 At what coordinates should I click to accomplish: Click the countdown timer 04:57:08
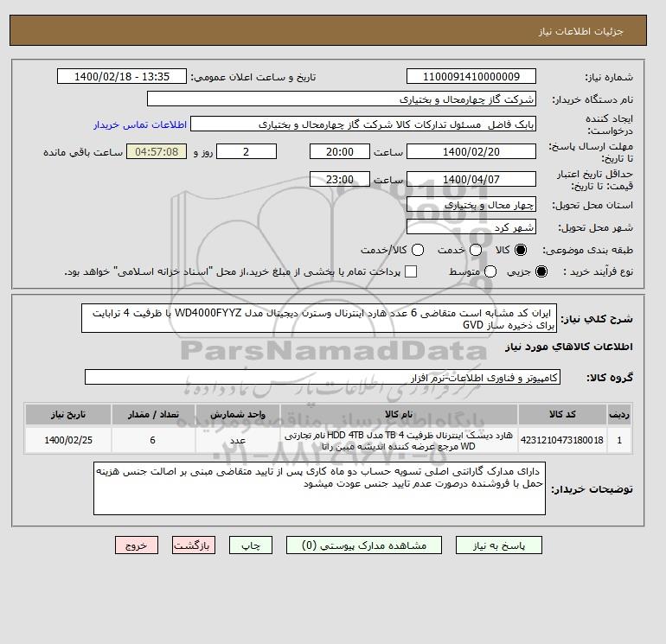tap(157, 151)
